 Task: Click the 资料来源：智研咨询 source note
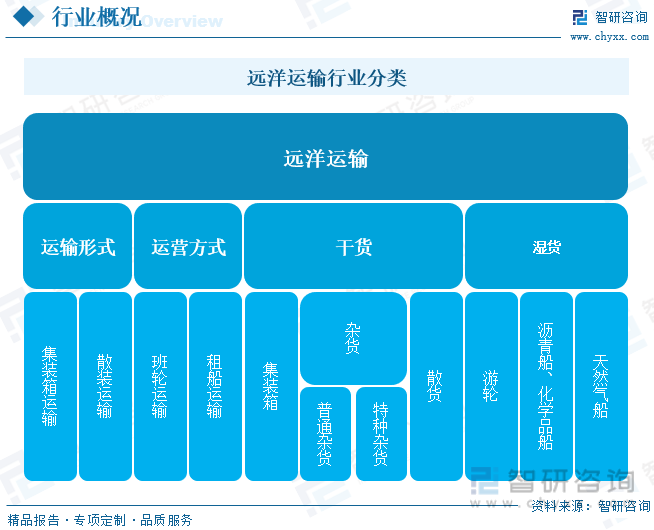click(591, 506)
